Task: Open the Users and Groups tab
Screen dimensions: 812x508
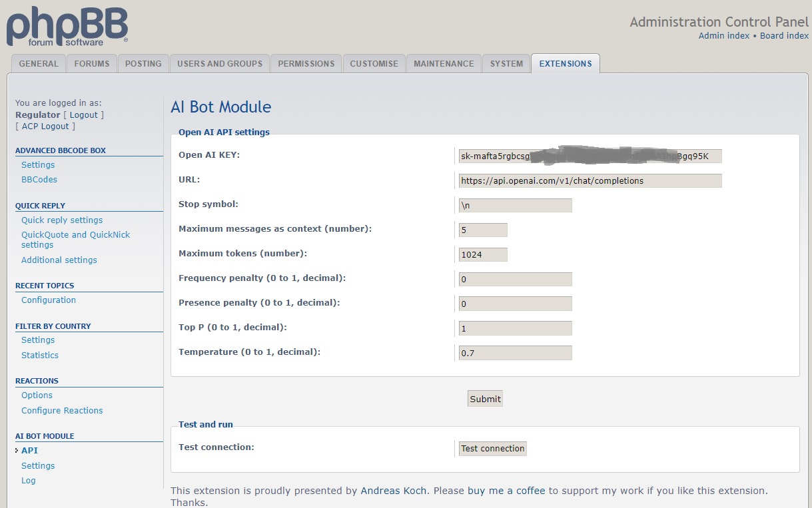Action: (220, 64)
